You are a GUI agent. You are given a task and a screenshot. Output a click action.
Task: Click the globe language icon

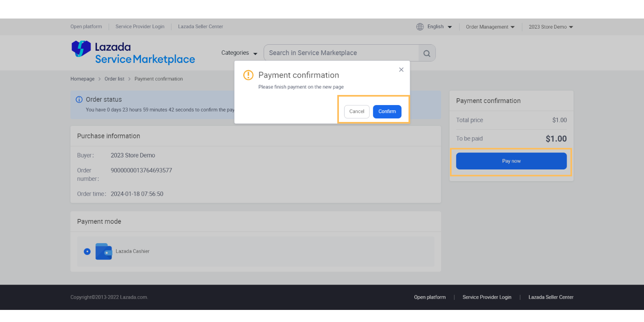coord(420,27)
